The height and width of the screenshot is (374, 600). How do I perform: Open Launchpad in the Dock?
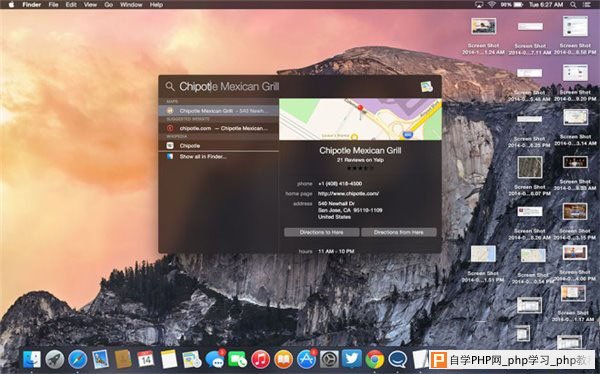(x=55, y=359)
